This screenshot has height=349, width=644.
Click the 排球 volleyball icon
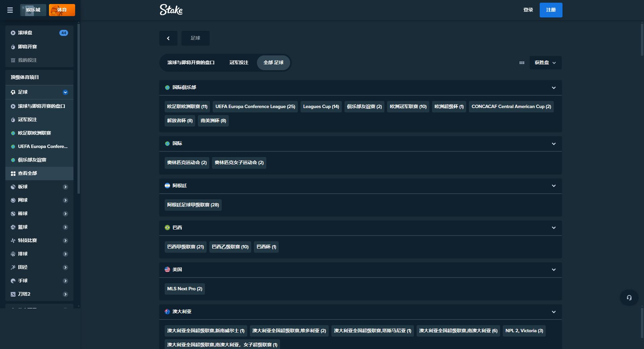pos(13,254)
